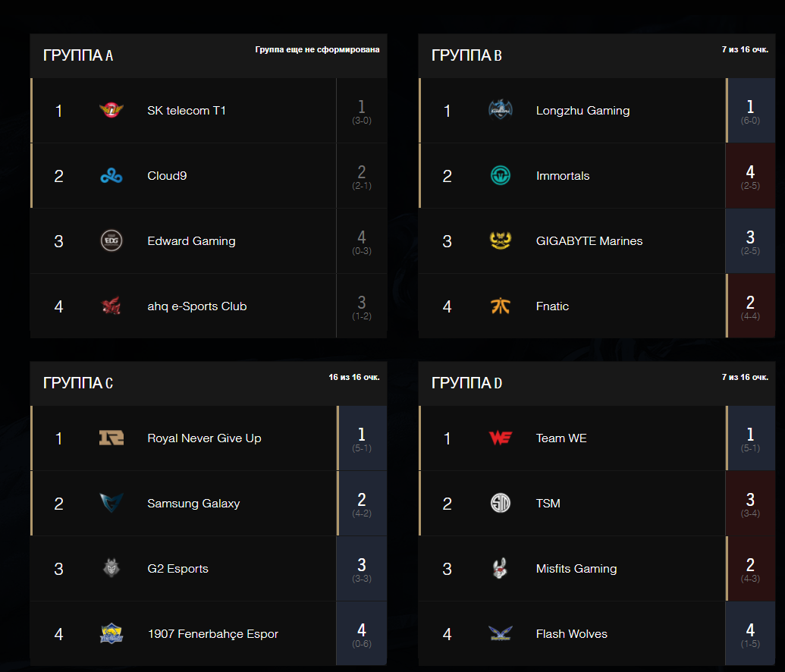Image resolution: width=785 pixels, height=672 pixels.
Task: Select the Группа A header
Action: pyautogui.click(x=78, y=55)
